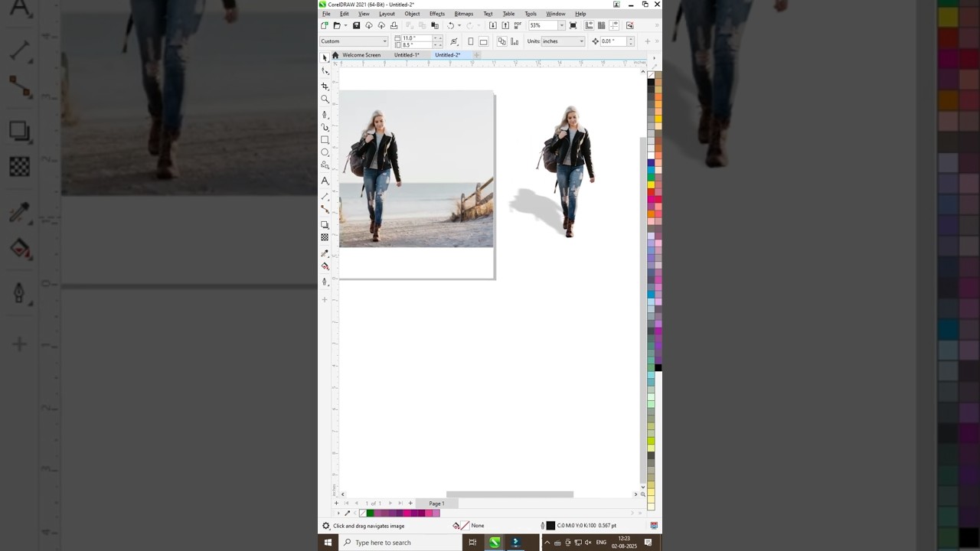Screen dimensions: 980x551
Task: Click the black outline color swatch
Action: 550,526
